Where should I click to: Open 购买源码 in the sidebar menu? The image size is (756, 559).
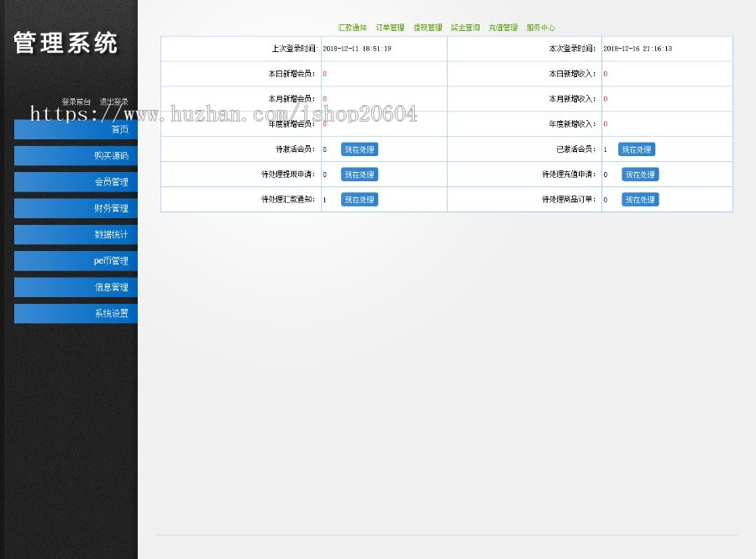[76, 155]
